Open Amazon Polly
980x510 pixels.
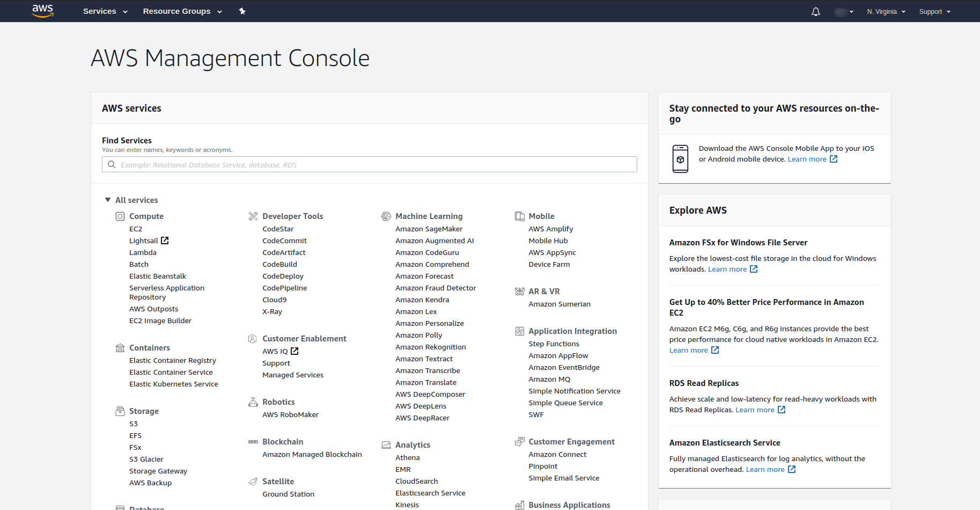pos(419,336)
